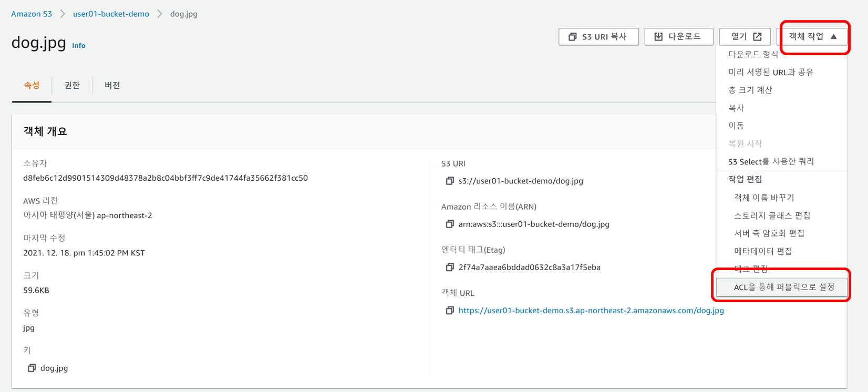Image resolution: width=868 pixels, height=392 pixels.
Task: Open the dog.jpg object URL link
Action: point(591,311)
